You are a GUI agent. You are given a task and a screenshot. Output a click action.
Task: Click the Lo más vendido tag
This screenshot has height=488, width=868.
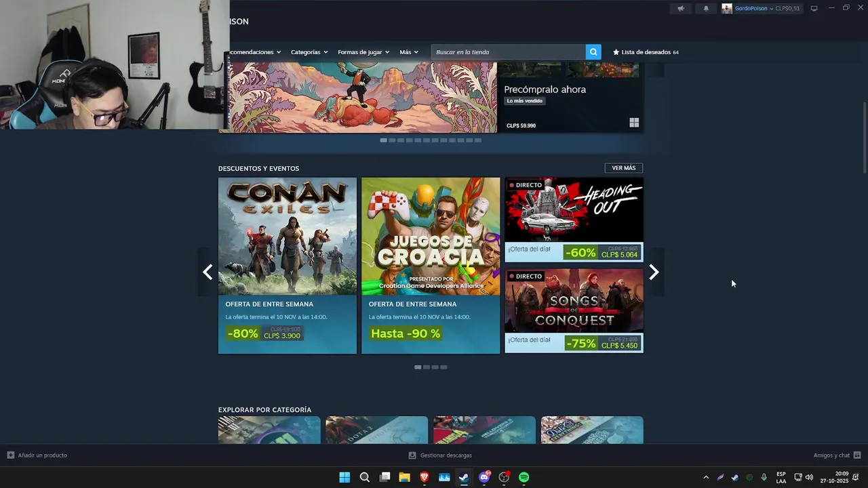(x=525, y=101)
